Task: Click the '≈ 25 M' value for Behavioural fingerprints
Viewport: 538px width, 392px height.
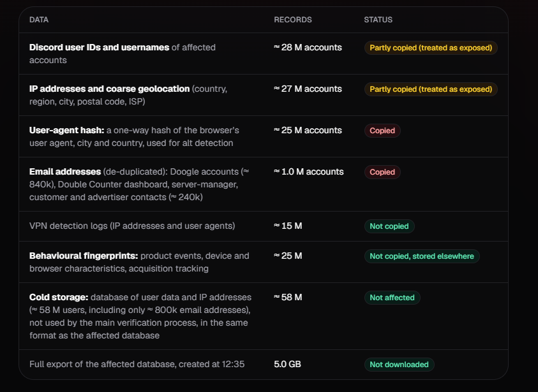Action: point(288,256)
